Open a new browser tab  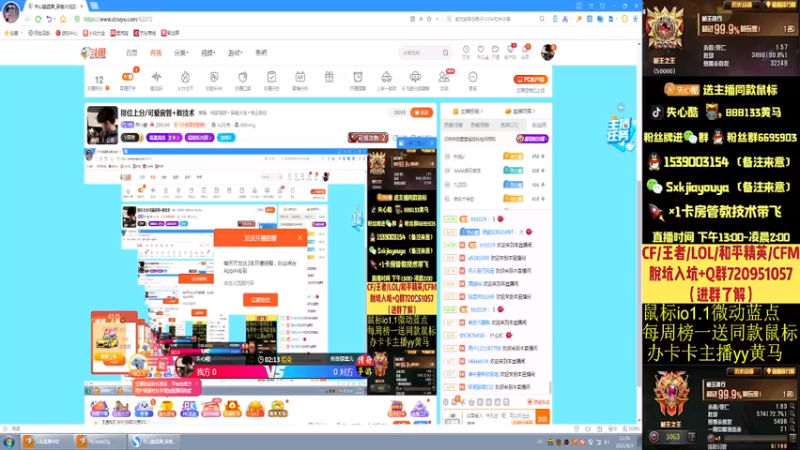[x=94, y=6]
